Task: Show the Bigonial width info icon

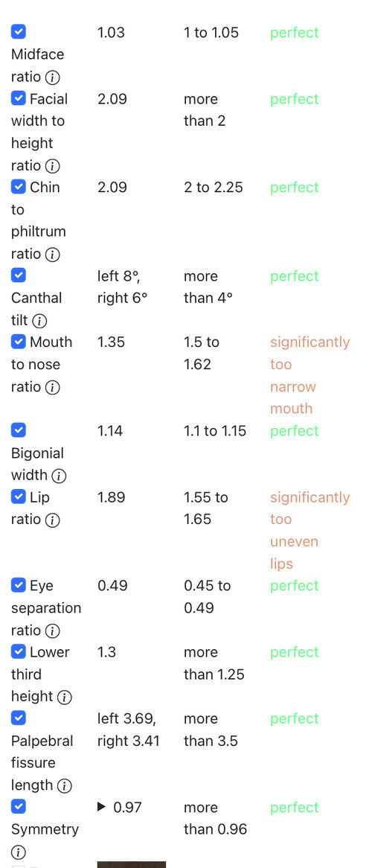Action: tap(59, 476)
